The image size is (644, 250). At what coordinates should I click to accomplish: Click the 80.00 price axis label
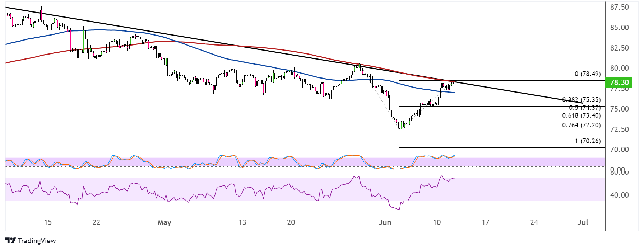coord(620,68)
